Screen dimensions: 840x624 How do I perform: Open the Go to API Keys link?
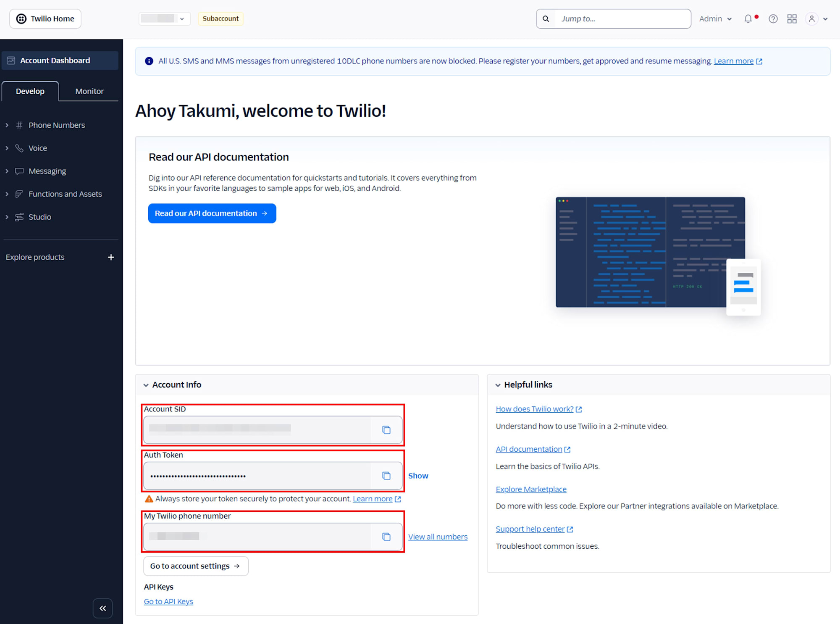(168, 601)
